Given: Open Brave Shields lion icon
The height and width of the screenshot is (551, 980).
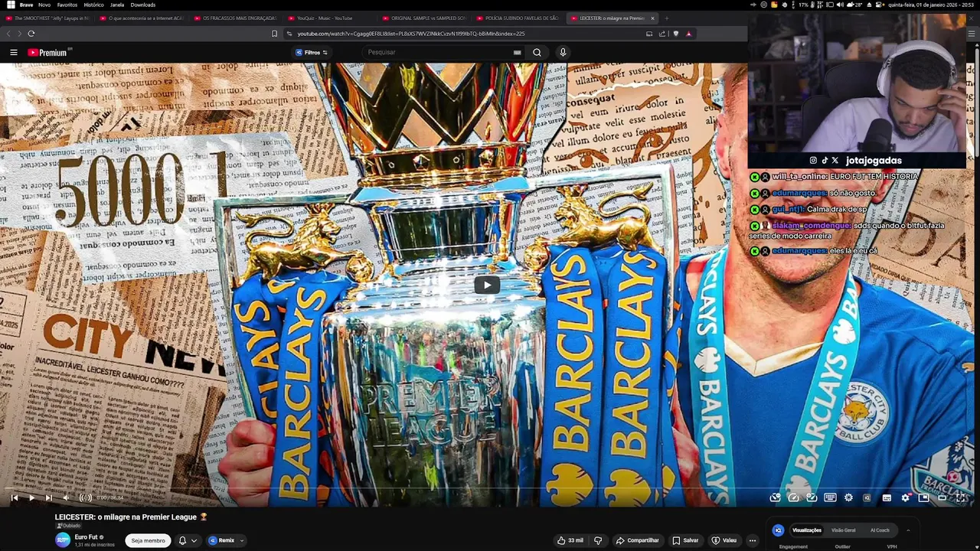Looking at the screenshot, I should [x=675, y=34].
